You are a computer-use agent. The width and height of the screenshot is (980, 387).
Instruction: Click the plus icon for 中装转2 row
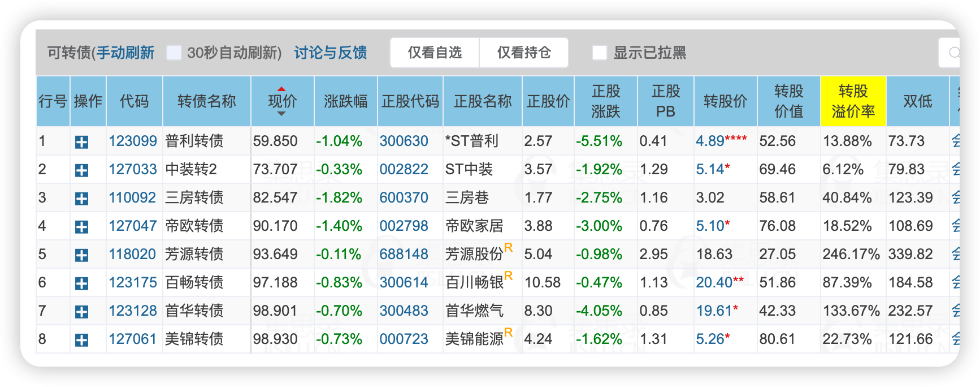[81, 170]
